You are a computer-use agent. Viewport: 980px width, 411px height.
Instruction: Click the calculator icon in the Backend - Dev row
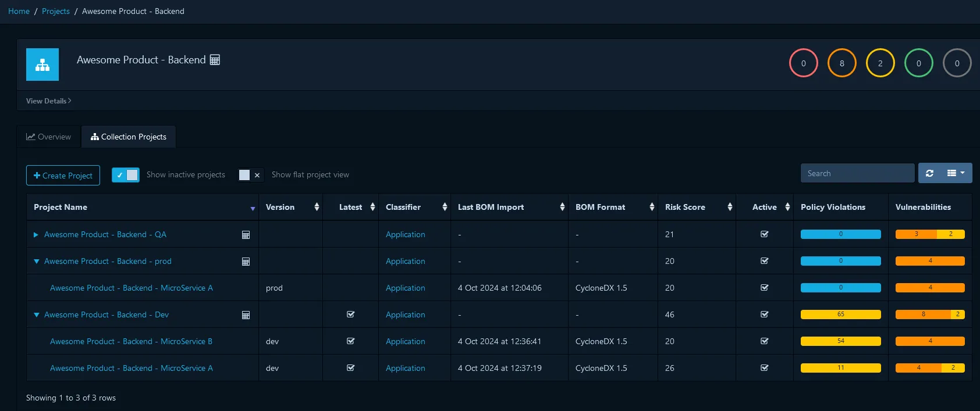coord(246,315)
